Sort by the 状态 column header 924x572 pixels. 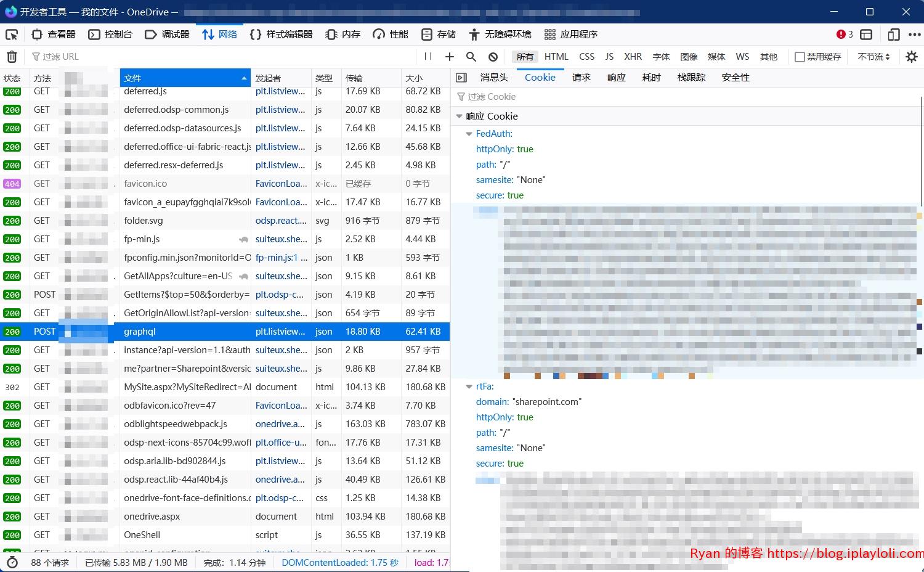click(15, 78)
